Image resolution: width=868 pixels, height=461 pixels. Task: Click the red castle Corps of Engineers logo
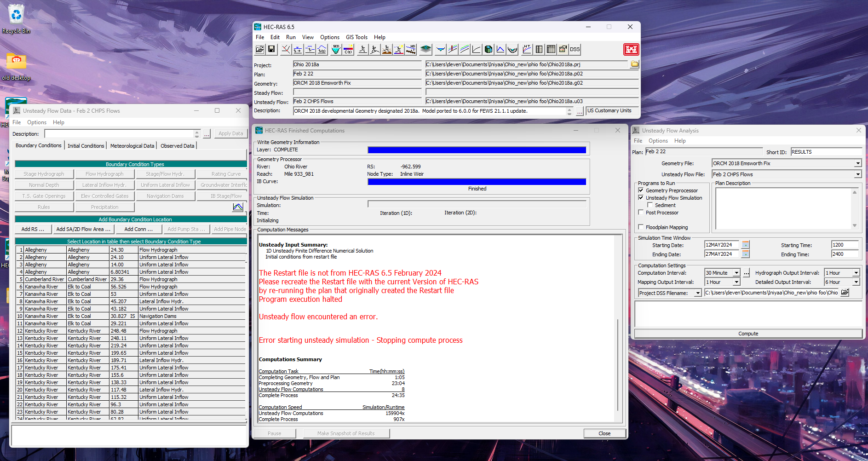click(631, 49)
